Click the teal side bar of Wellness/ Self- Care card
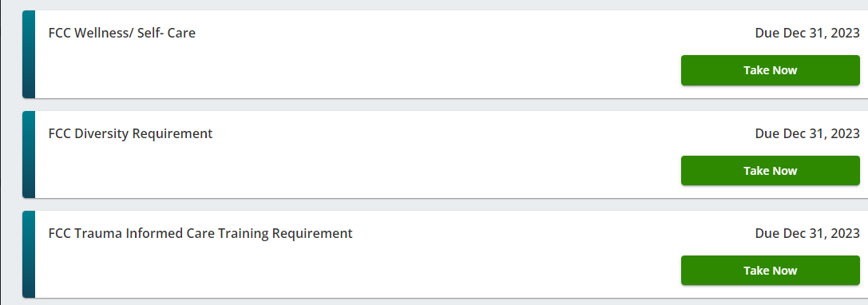The width and height of the screenshot is (868, 305). click(29, 54)
